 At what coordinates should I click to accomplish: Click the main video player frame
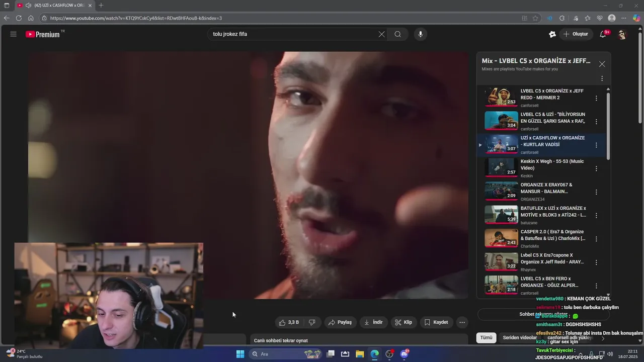(248, 175)
